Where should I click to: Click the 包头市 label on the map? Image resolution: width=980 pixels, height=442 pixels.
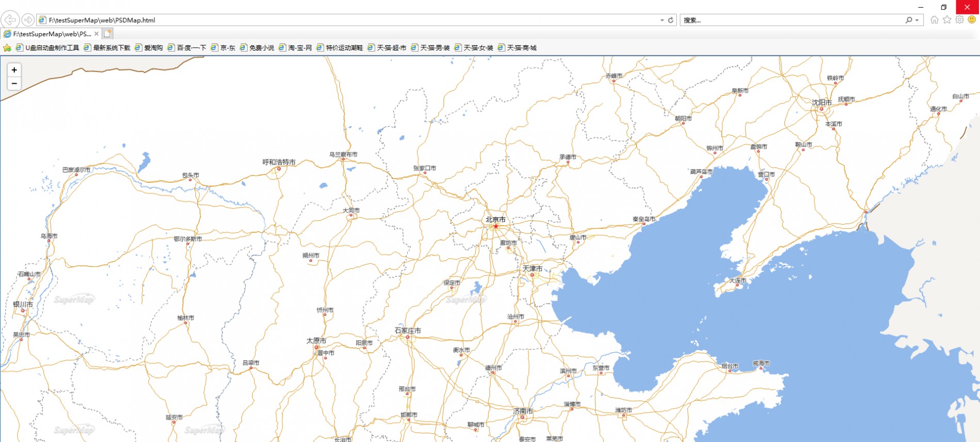[x=190, y=176]
